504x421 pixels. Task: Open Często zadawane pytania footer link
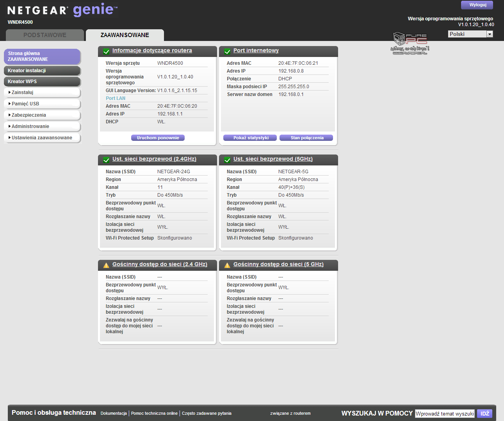[x=207, y=413]
